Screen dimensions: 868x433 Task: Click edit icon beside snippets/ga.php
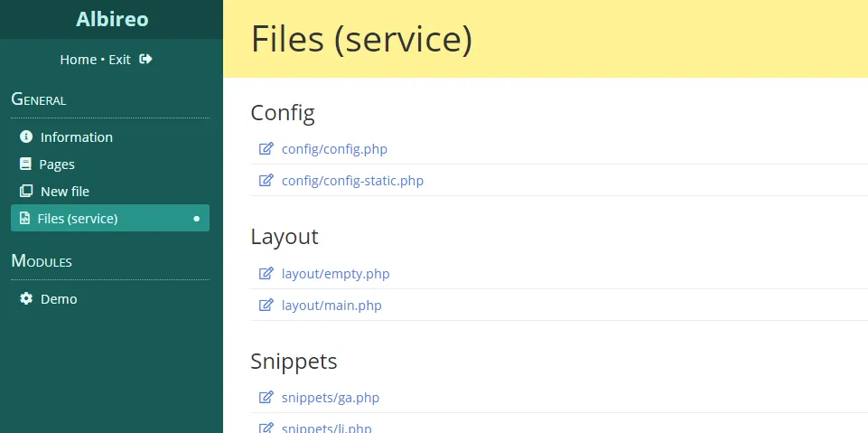coord(266,398)
